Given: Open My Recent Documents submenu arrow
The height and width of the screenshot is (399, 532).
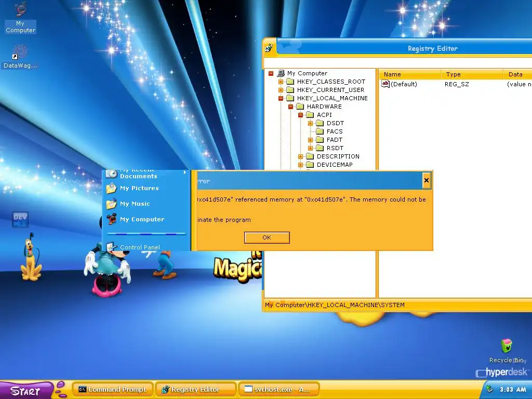Looking at the screenshot, I should click(x=185, y=172).
